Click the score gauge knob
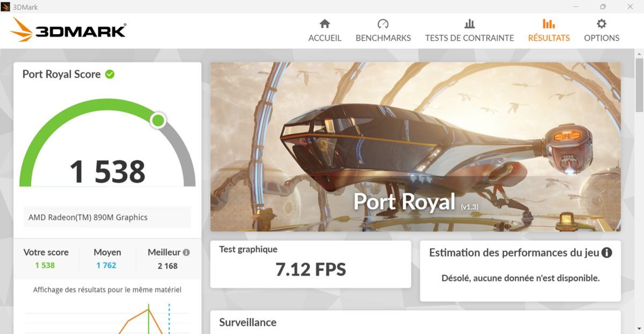This screenshot has height=334, width=644. pyautogui.click(x=158, y=120)
